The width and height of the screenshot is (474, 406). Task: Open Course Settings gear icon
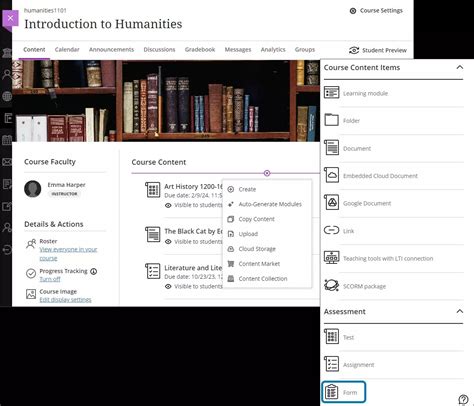(x=353, y=11)
